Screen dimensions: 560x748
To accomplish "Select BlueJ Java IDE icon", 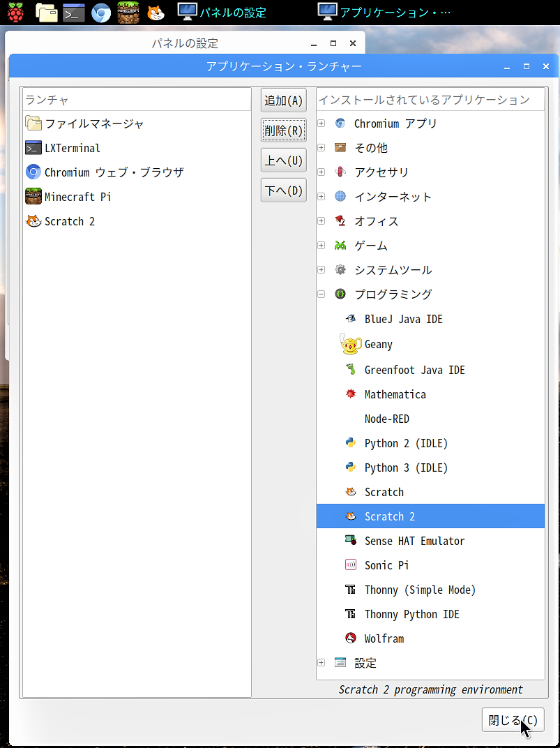I will [351, 319].
